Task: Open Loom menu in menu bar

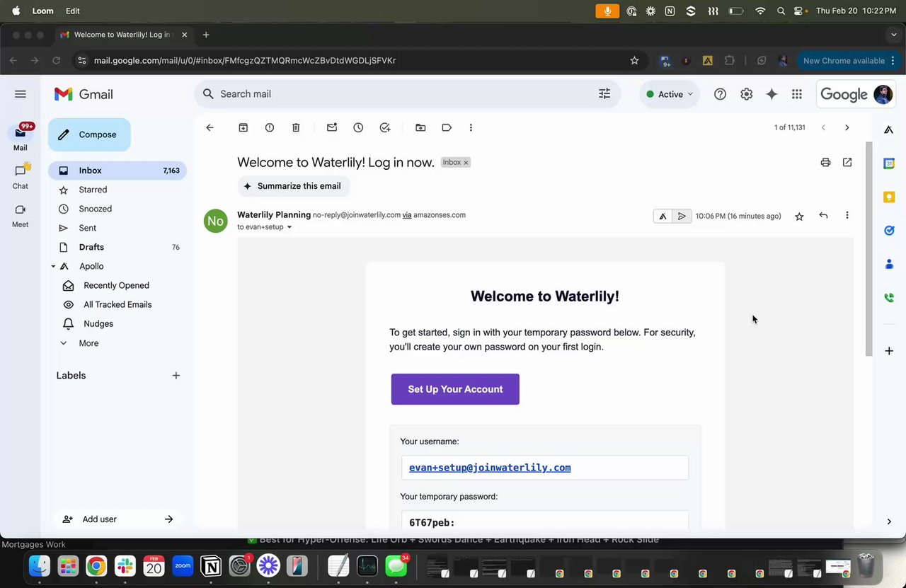Action: coord(42,11)
